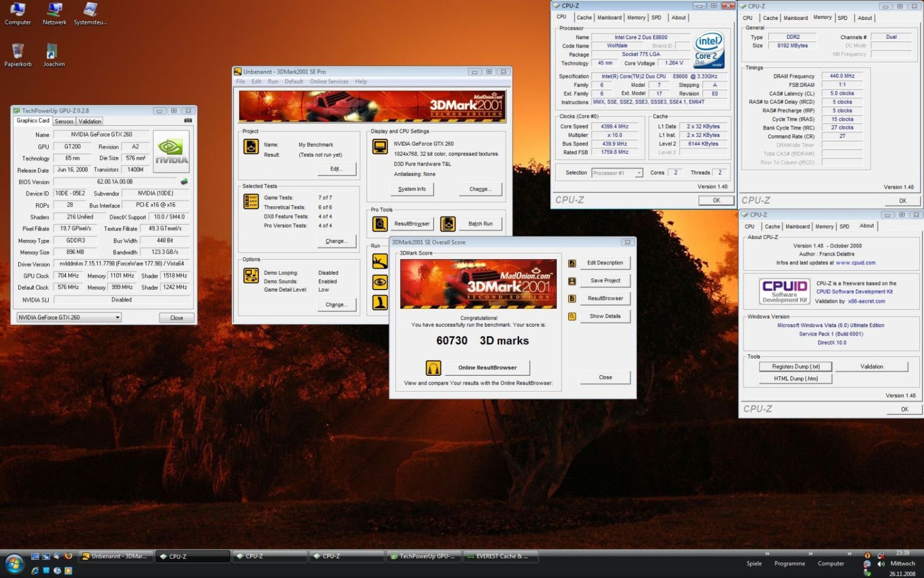Click the magnifier icon beside ResultBrowser in Pro Tools
924x578 pixels.
(x=380, y=224)
